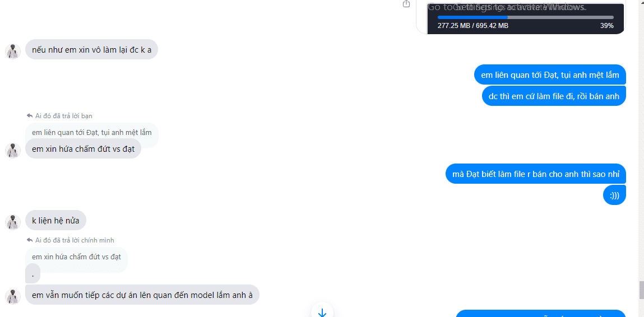The width and height of the screenshot is (644, 317).
Task: Click the download progress bar at 39%
Action: click(525, 17)
